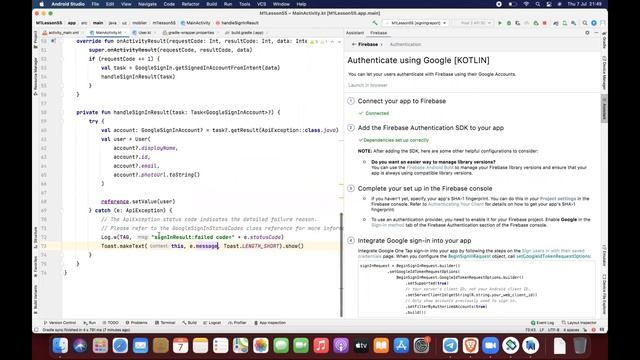Click the Make Project hammer icon
This screenshot has width=640, height=360.
(375, 23)
